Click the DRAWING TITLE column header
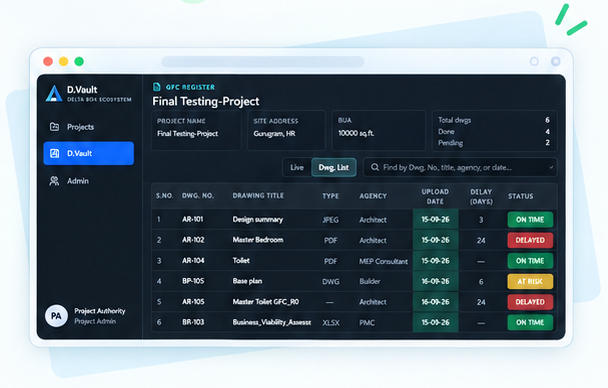This screenshot has width=608, height=388. pyautogui.click(x=258, y=196)
